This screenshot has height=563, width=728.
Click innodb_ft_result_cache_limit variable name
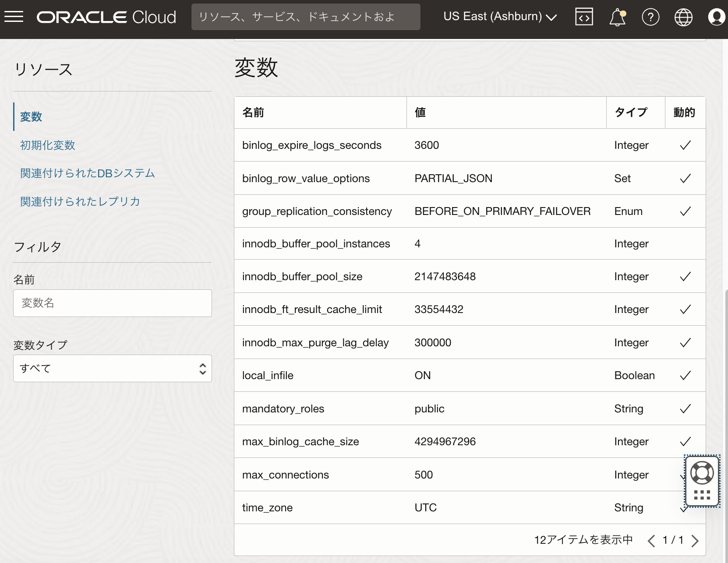click(312, 310)
